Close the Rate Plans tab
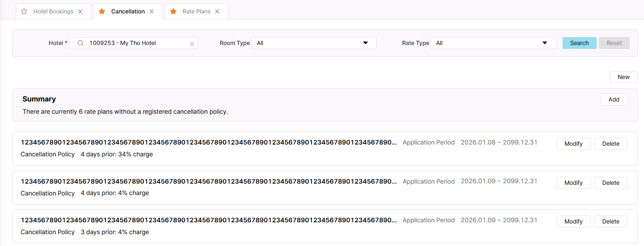Image resolution: width=644 pixels, height=246 pixels. tap(217, 11)
